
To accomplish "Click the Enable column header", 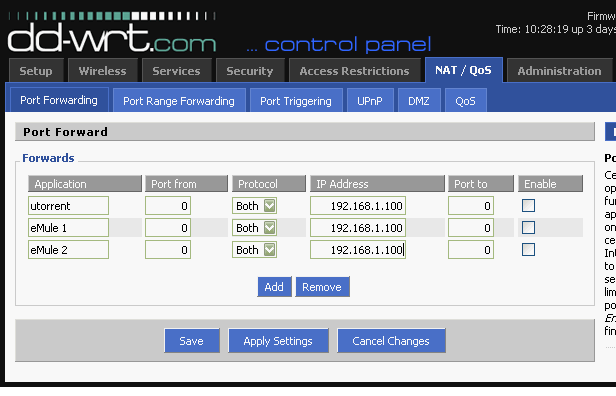I will (x=550, y=183).
